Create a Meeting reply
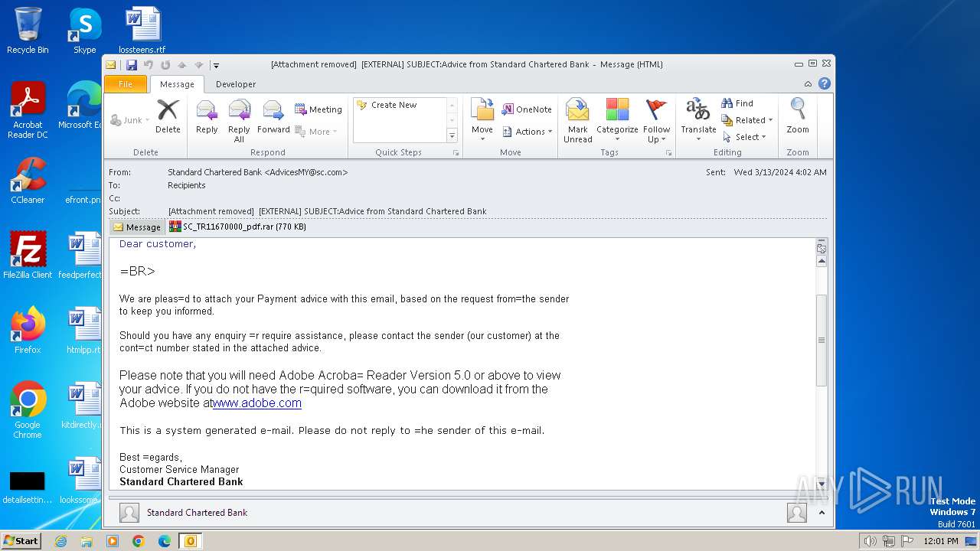Screen dimensions: 980x551 (318, 109)
